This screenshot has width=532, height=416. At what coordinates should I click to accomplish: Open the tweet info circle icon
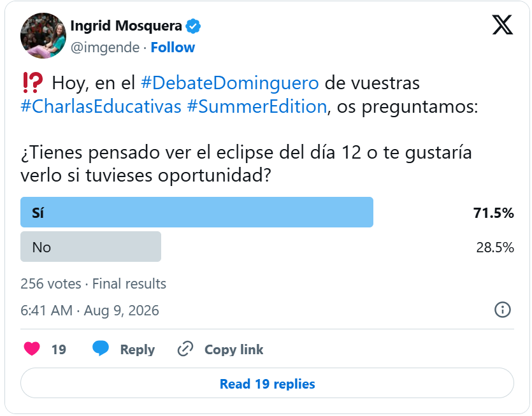pos(503,310)
